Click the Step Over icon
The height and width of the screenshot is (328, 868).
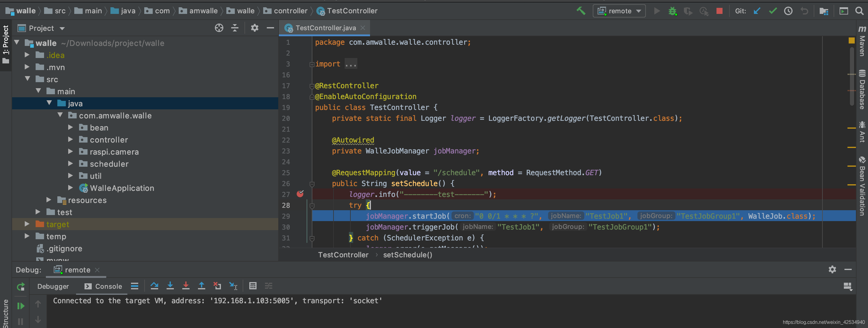click(154, 286)
